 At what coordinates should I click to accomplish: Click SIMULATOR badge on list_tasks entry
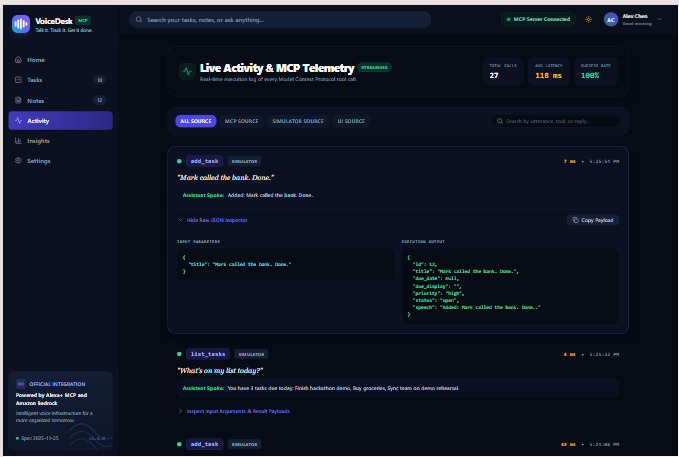coord(251,354)
